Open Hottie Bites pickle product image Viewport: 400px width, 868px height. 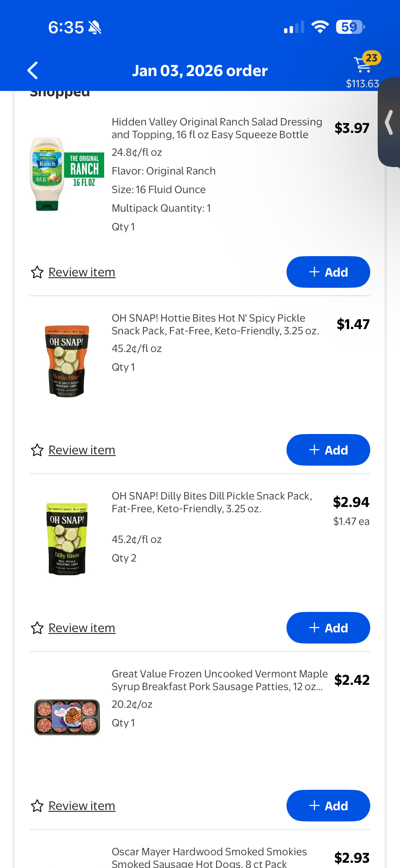(x=67, y=361)
